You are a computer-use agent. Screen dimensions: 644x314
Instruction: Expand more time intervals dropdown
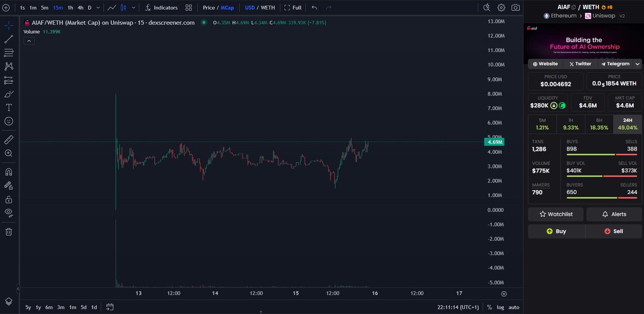98,8
